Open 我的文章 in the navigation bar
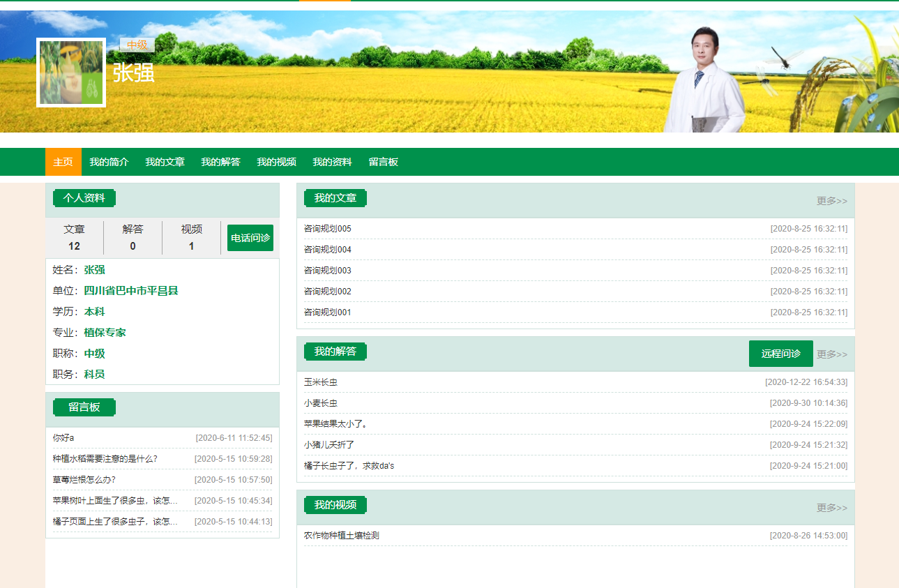Viewport: 899px width, 588px height. click(x=165, y=162)
